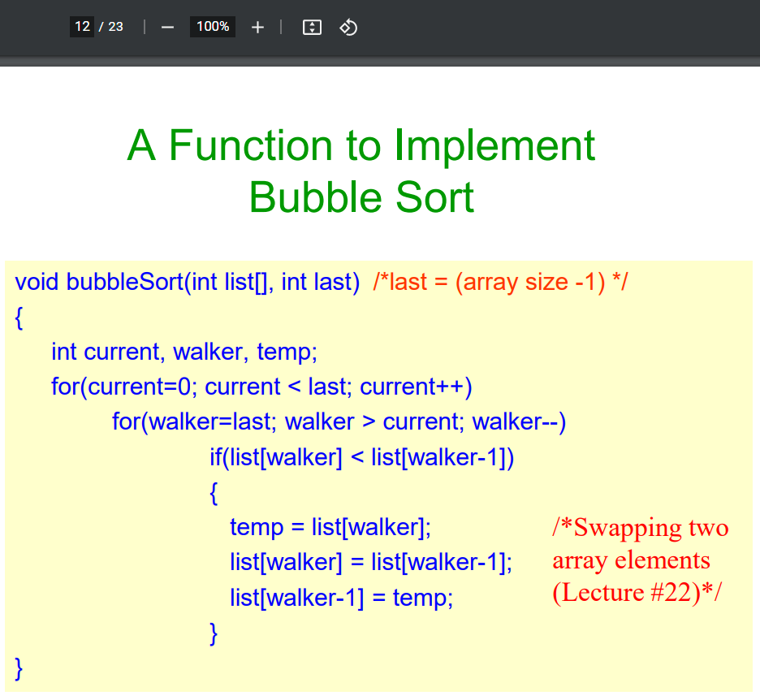Click the Rotate counterclockwise icon

point(348,27)
